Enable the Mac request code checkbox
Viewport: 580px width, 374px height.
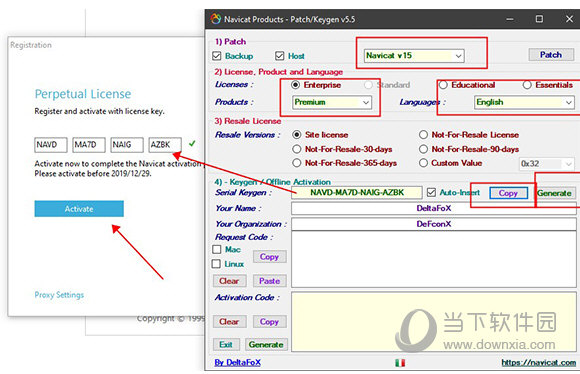point(217,249)
